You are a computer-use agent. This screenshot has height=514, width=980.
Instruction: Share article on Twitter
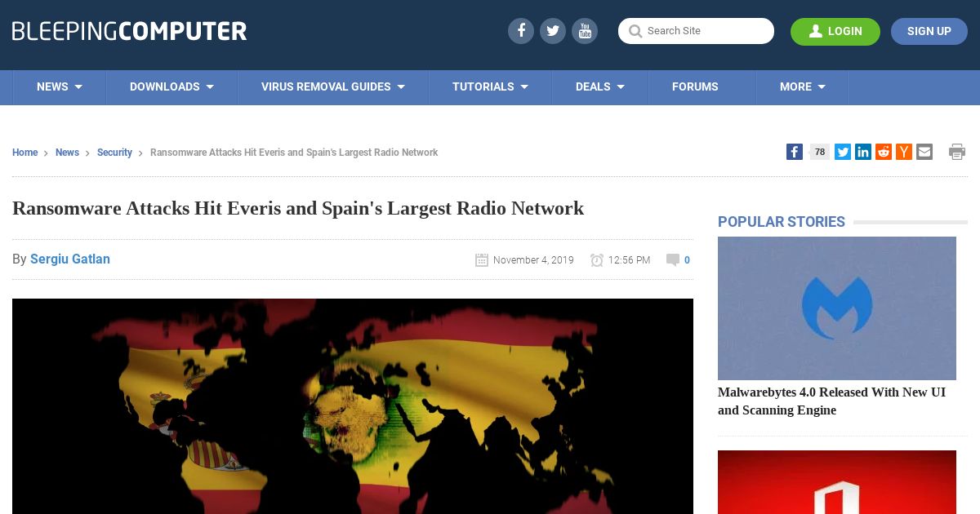click(x=843, y=152)
